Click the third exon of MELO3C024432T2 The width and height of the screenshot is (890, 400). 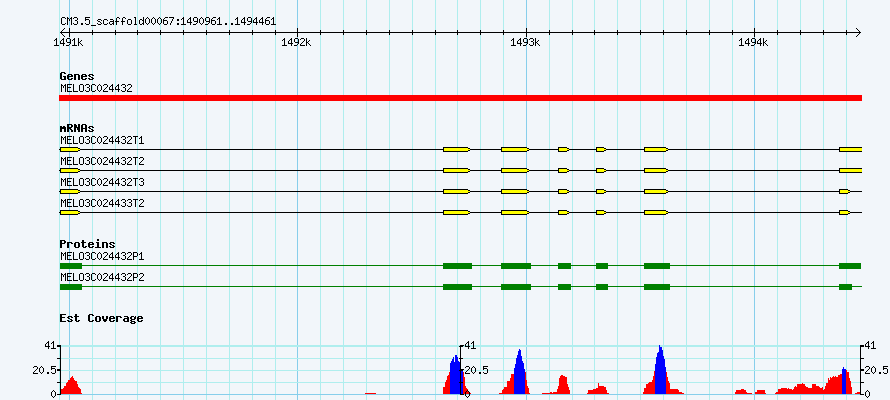coord(515,170)
